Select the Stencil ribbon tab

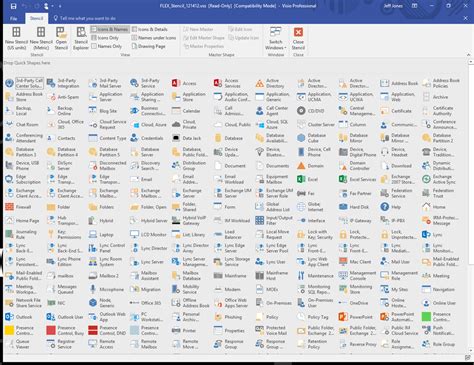coord(36,18)
